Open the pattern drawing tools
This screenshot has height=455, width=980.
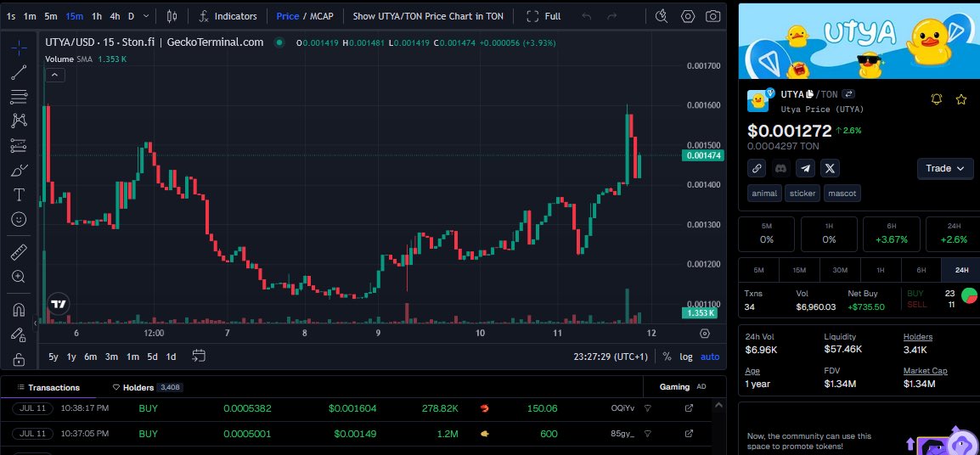pyautogui.click(x=19, y=121)
